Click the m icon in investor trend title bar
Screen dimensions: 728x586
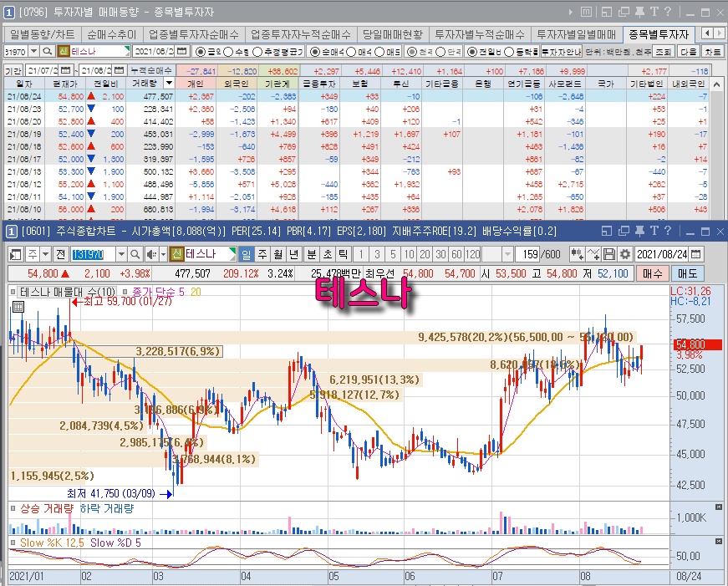[x=587, y=12]
